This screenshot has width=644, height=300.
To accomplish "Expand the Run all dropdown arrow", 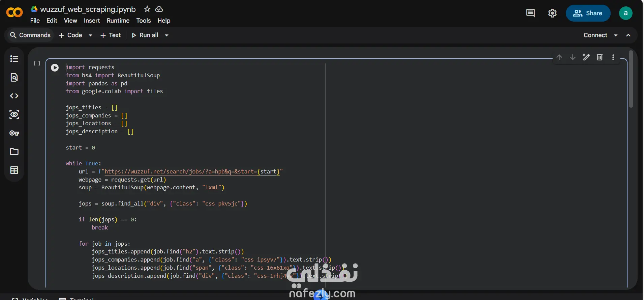I will coord(166,35).
